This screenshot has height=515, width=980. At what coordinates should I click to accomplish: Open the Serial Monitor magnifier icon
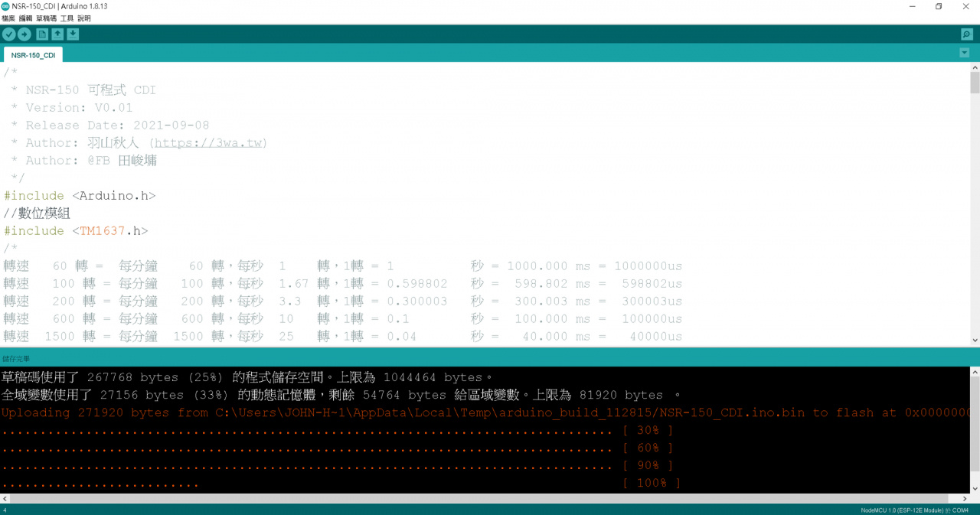pyautogui.click(x=966, y=34)
